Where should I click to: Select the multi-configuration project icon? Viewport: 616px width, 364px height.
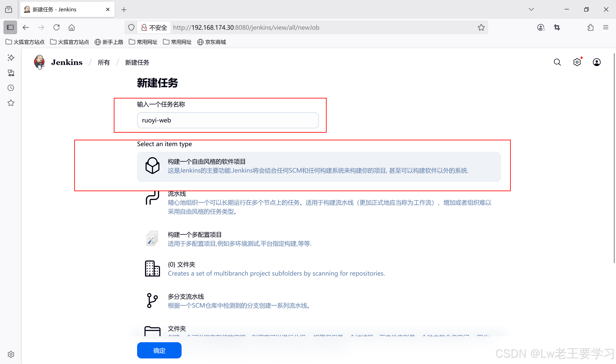coord(152,239)
